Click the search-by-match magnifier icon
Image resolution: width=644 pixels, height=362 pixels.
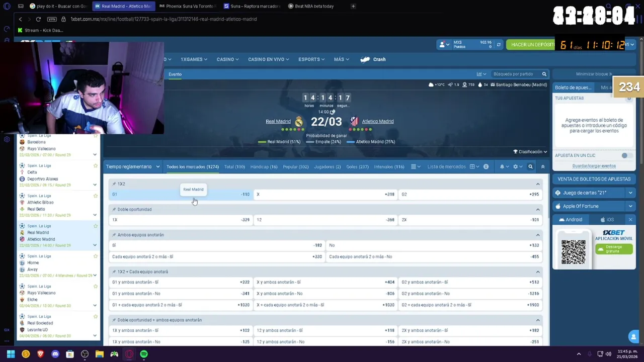(x=544, y=74)
